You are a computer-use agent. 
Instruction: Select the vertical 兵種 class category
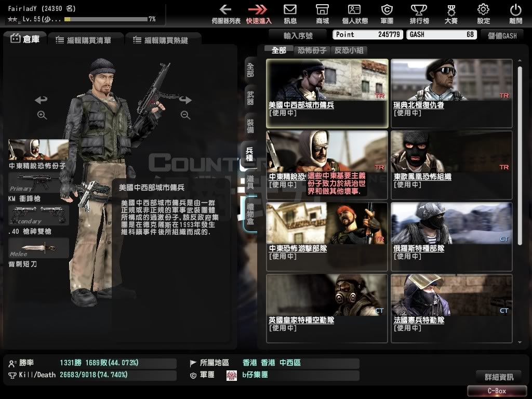pyautogui.click(x=249, y=154)
